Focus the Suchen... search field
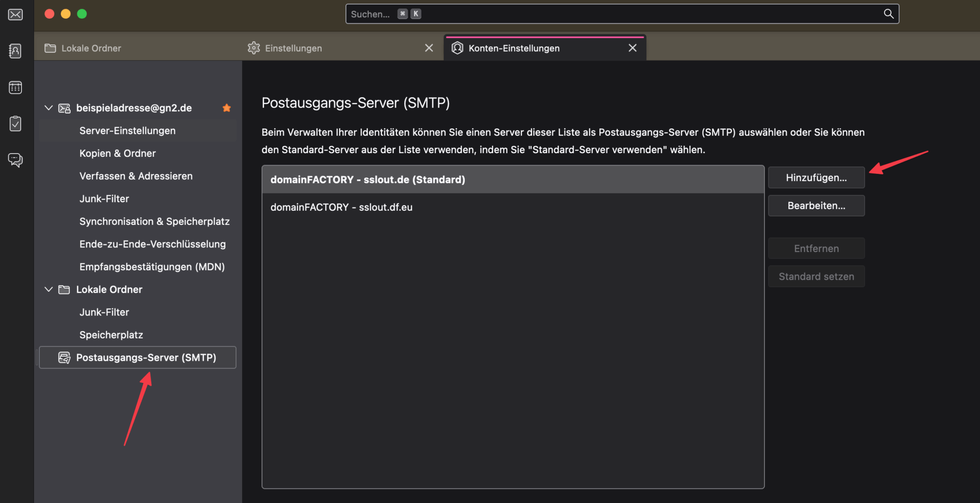 point(622,14)
